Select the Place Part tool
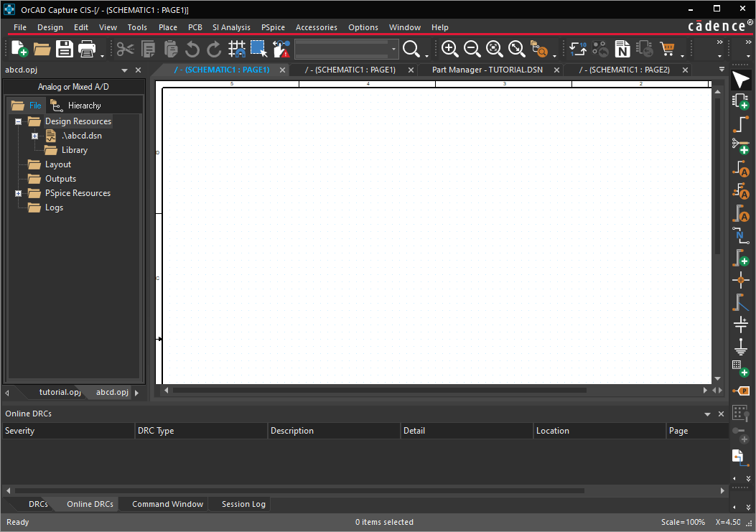Image resolution: width=756 pixels, height=532 pixels. [x=740, y=102]
